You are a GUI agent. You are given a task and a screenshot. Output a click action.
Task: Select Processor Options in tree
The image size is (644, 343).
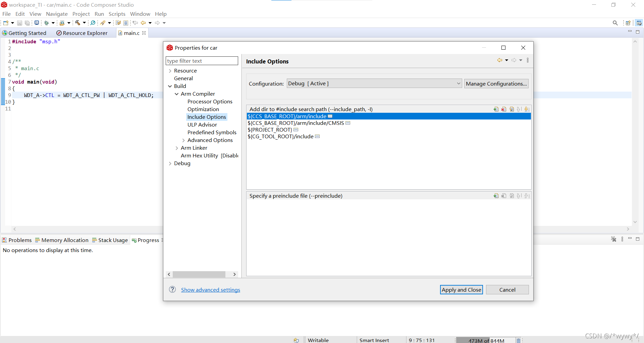click(x=210, y=102)
